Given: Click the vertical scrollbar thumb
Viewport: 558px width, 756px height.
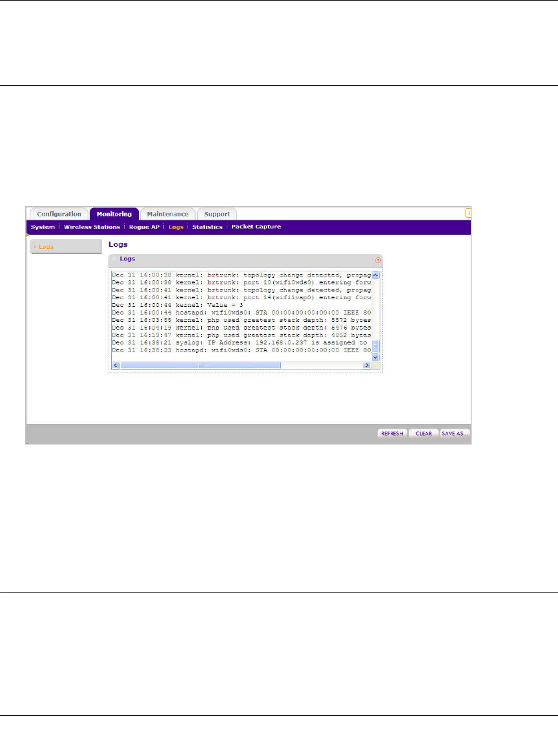Looking at the screenshot, I should (x=375, y=346).
